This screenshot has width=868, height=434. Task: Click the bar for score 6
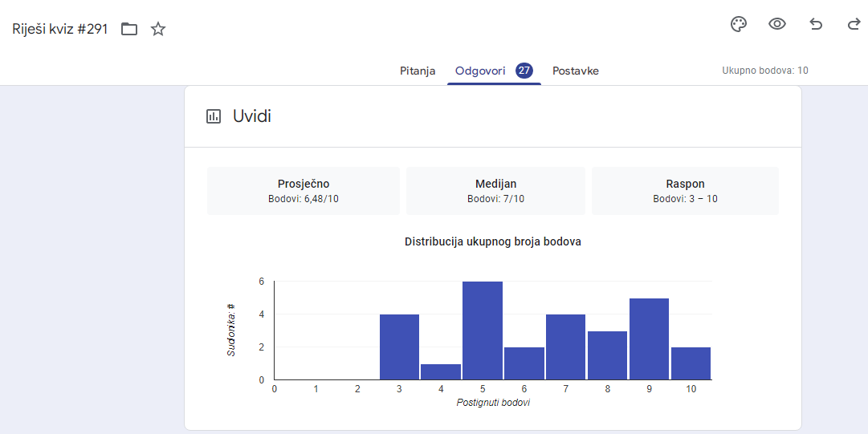click(524, 363)
